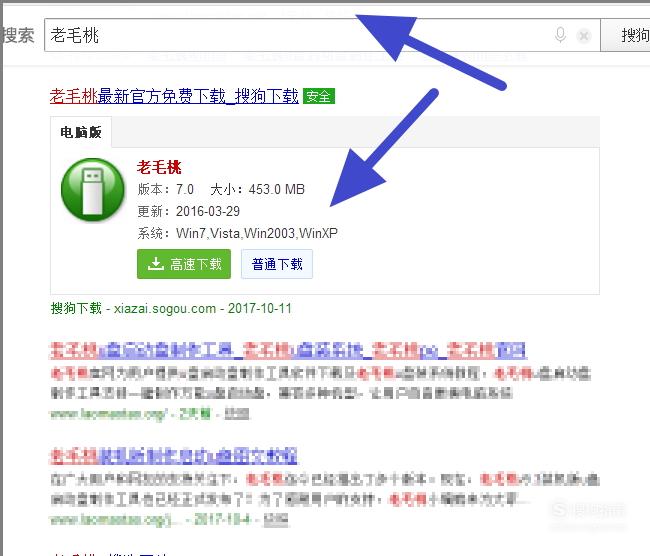Click the partially visible fourth result title
The width and height of the screenshot is (650, 556).
point(109,553)
